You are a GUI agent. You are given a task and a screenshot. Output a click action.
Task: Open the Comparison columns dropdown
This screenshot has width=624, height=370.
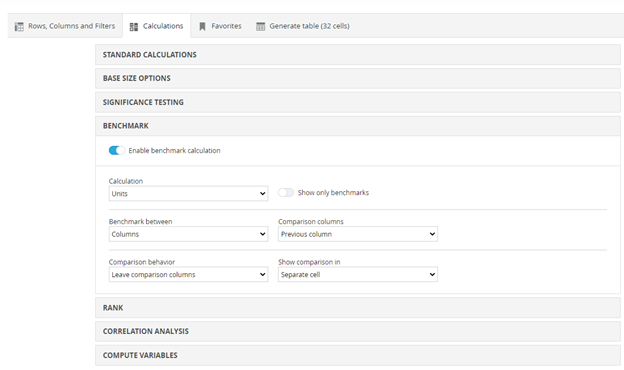(358, 234)
